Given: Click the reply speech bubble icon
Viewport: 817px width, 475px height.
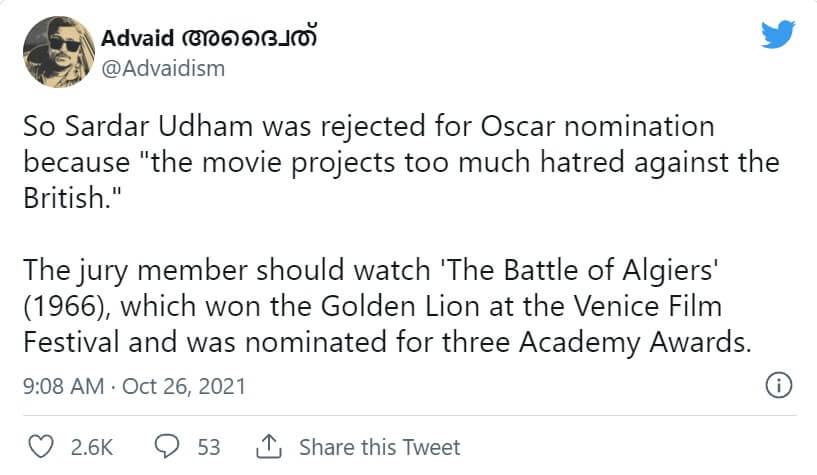Looking at the screenshot, I should coord(169,447).
